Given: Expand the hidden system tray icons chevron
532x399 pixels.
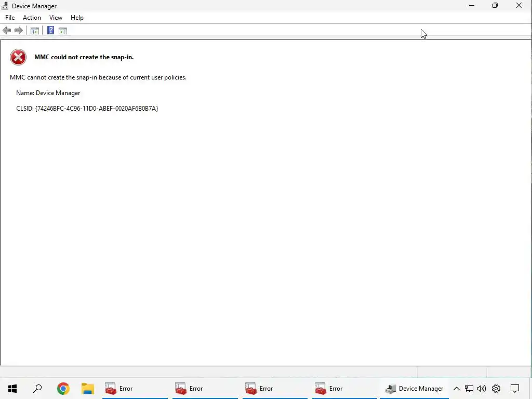Looking at the screenshot, I should (x=456, y=389).
